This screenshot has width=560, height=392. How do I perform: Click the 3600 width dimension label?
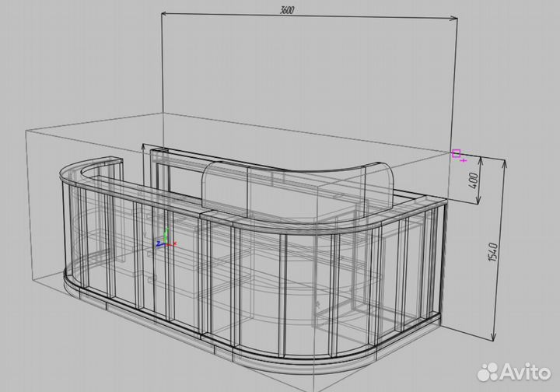[x=286, y=10]
